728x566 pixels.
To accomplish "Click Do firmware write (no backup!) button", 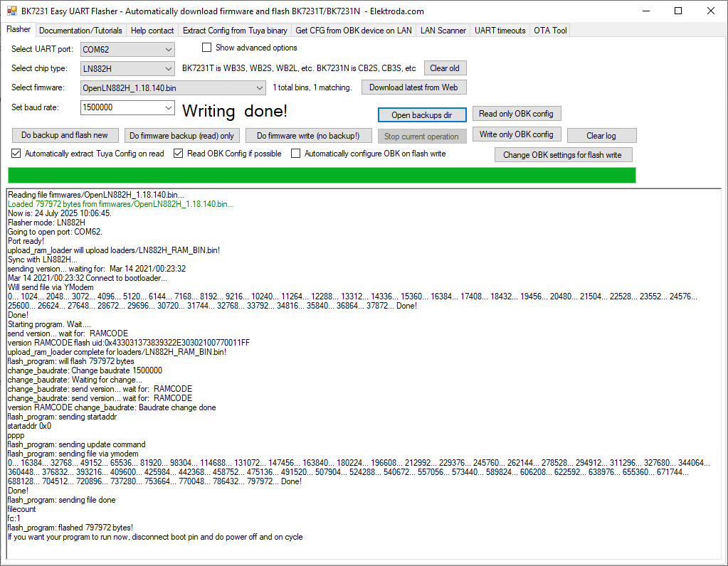I will [x=308, y=136].
